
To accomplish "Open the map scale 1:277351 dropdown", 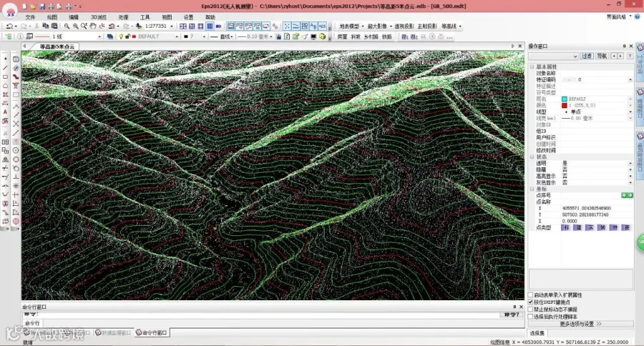I will click(172, 26).
